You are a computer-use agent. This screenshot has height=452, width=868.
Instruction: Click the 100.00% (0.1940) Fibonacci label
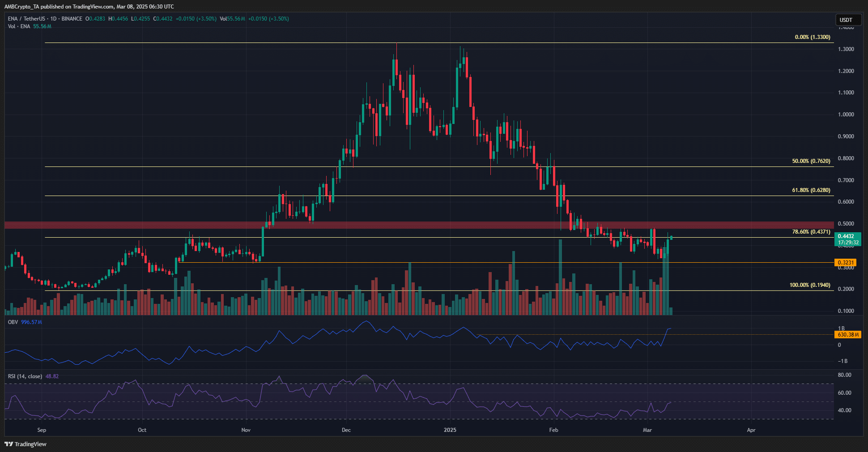(810, 285)
